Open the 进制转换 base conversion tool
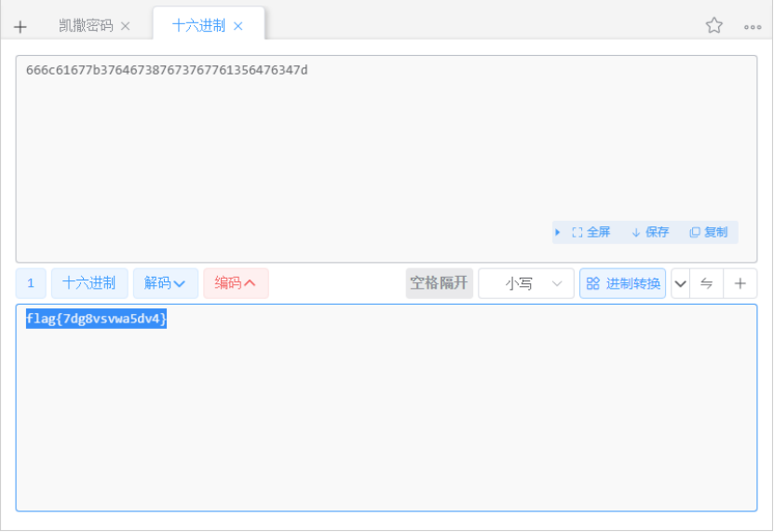The width and height of the screenshot is (774, 532). click(622, 283)
